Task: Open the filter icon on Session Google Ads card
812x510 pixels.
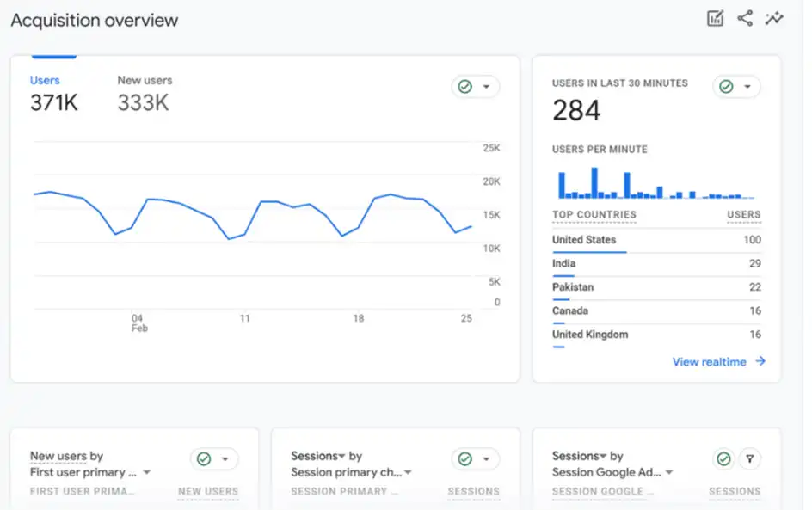Action: click(x=749, y=458)
